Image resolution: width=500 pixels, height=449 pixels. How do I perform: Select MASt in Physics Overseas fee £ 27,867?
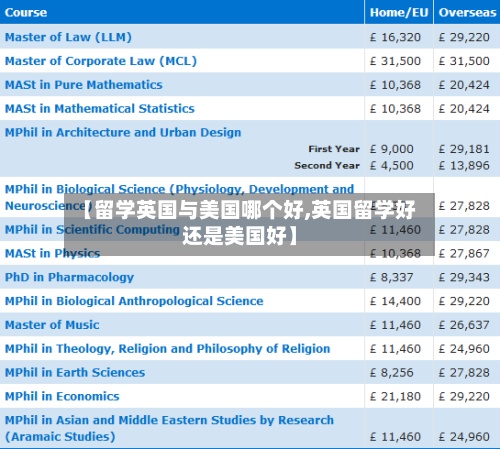point(464,254)
